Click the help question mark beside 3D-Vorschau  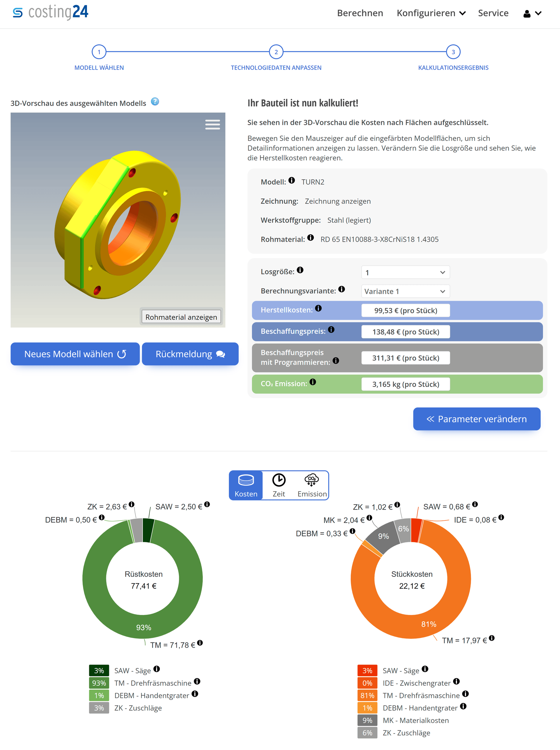(x=155, y=101)
